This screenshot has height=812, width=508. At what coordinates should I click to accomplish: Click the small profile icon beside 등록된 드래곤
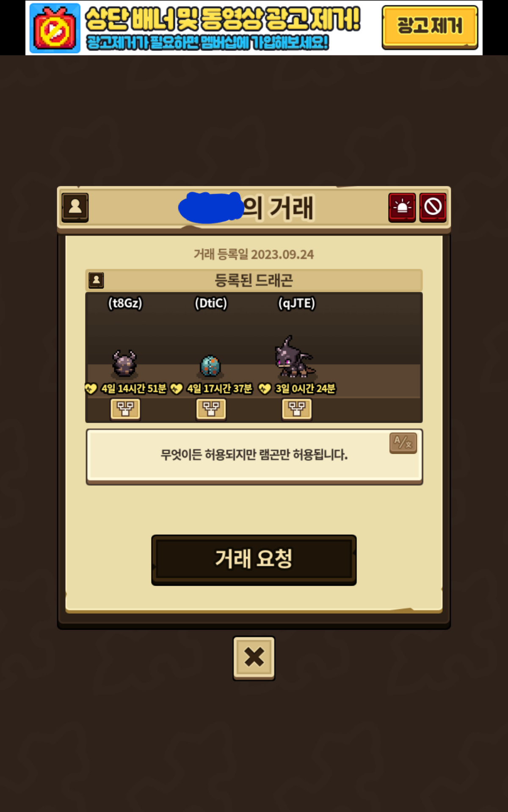pos(96,280)
